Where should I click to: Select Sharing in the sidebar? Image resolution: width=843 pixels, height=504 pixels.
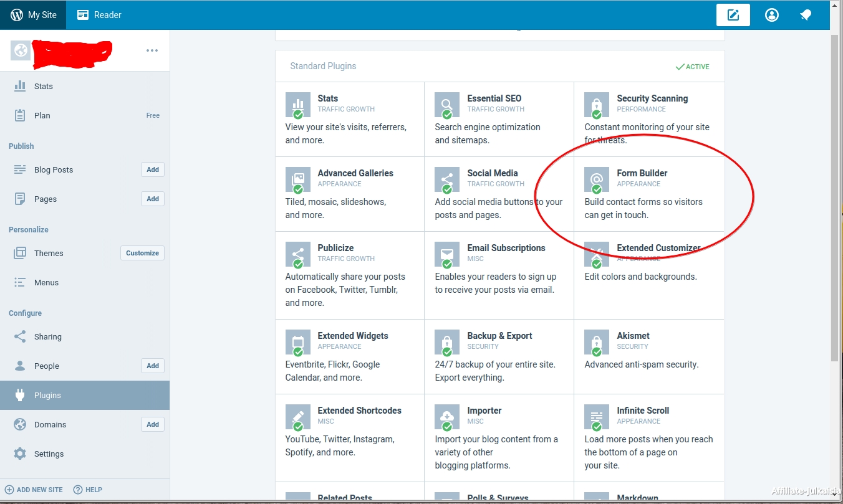point(47,336)
